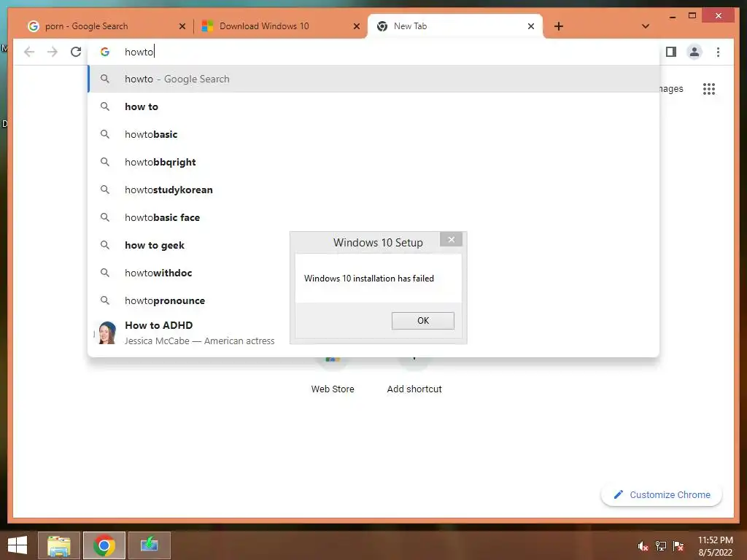Open the Action Center flag icon
The height and width of the screenshot is (560, 747).
678,546
